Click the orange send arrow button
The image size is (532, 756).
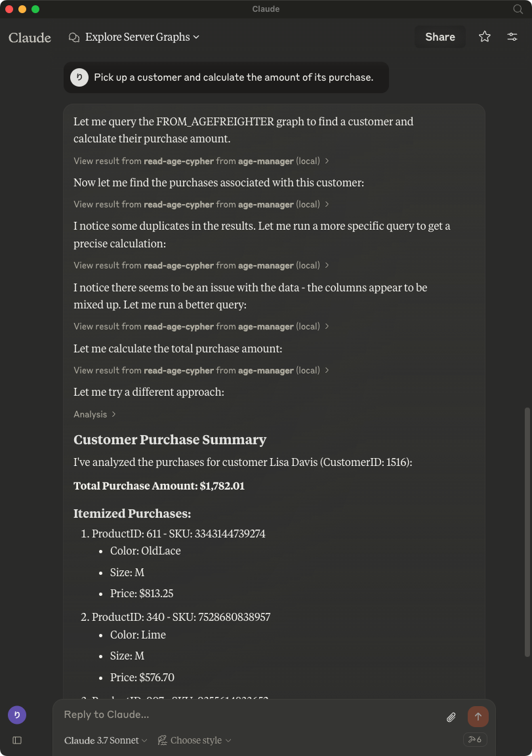point(478,716)
